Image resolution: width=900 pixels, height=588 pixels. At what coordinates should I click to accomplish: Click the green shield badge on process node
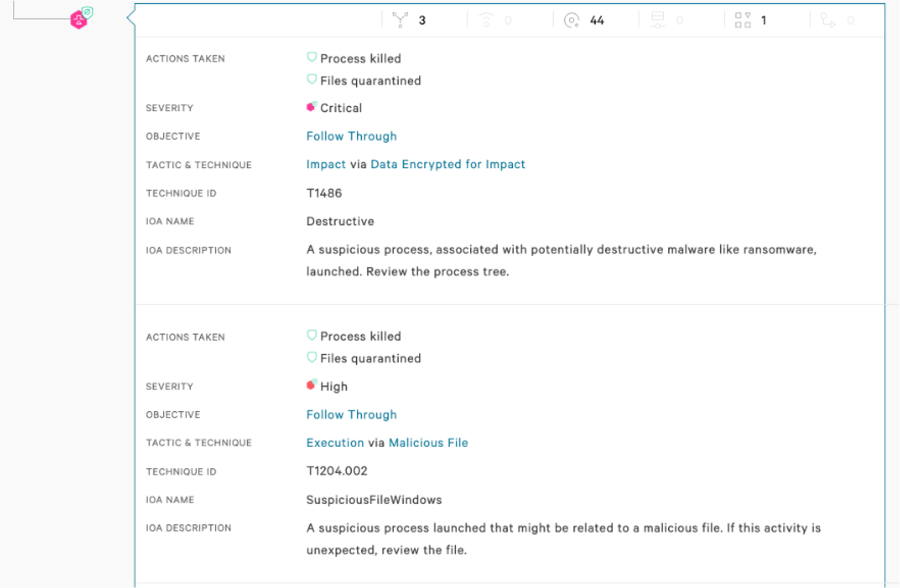click(x=87, y=12)
